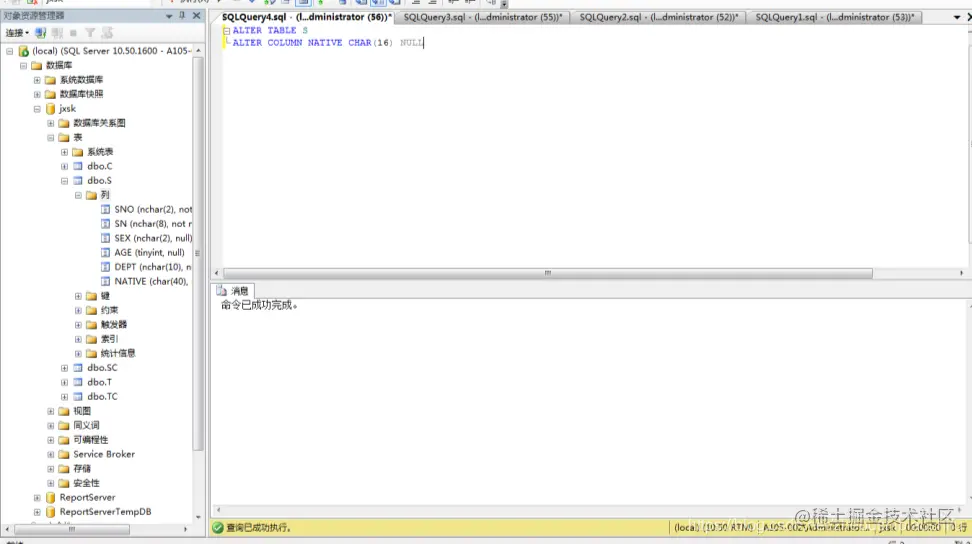
Task: Expand the 可编程性 folder
Action: [x=51, y=440]
